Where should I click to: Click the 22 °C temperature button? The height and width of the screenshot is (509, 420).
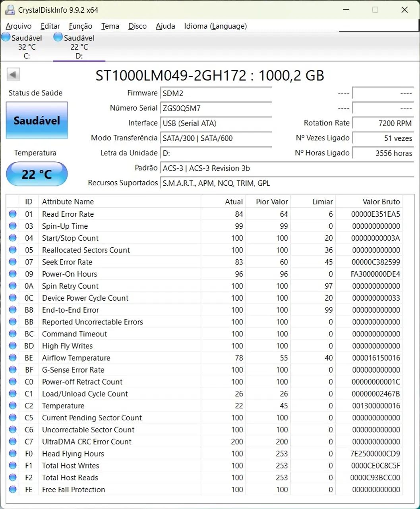tap(37, 174)
